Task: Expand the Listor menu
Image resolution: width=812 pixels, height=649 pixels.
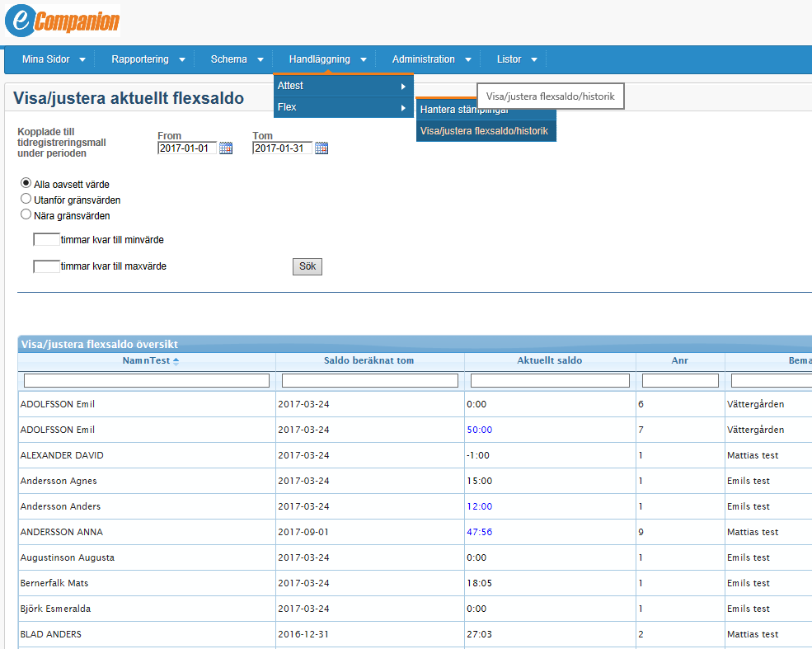Action: (x=517, y=59)
